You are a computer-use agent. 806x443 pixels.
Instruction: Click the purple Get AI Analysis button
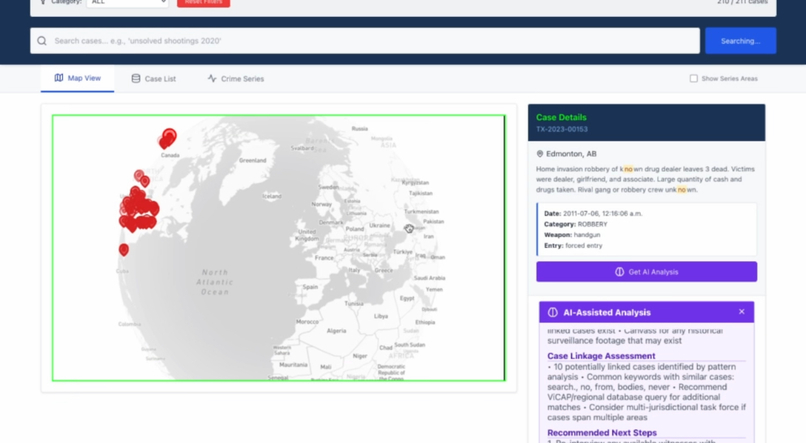[x=646, y=272]
